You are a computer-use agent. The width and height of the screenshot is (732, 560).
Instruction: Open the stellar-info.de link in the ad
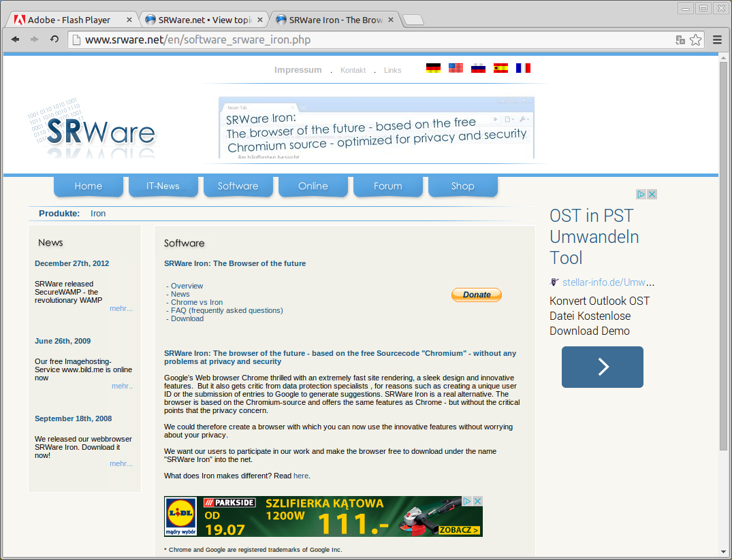coord(608,282)
